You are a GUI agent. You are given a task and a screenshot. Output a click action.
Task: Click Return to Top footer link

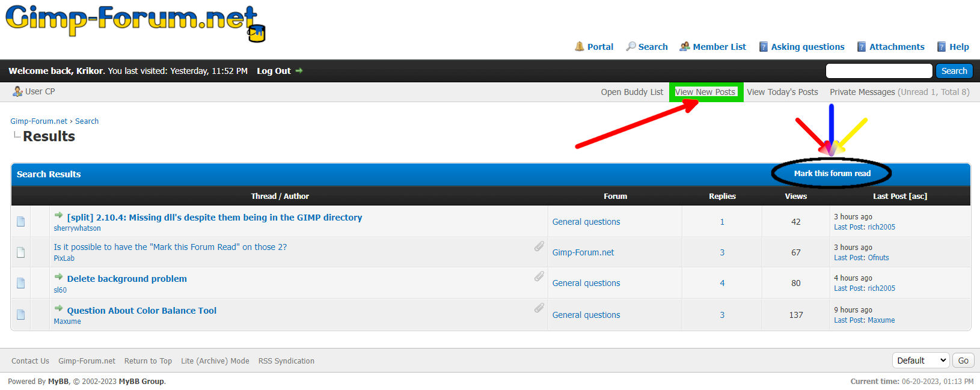click(148, 361)
